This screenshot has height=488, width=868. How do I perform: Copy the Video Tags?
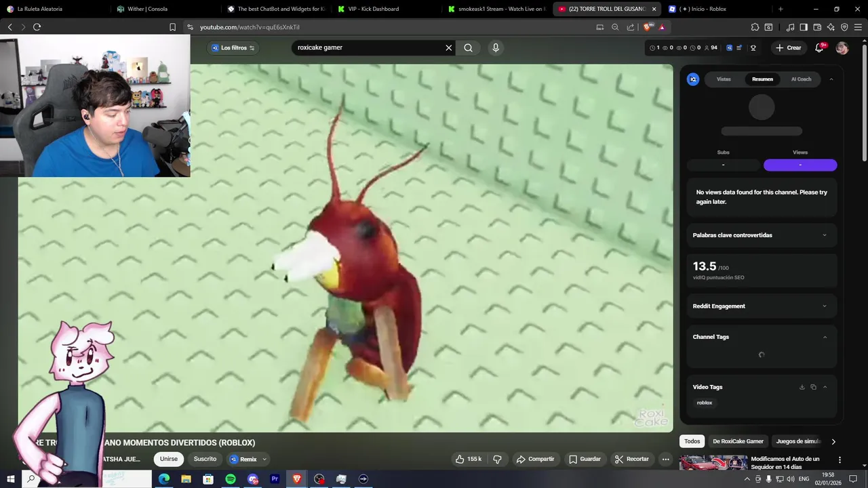click(813, 387)
